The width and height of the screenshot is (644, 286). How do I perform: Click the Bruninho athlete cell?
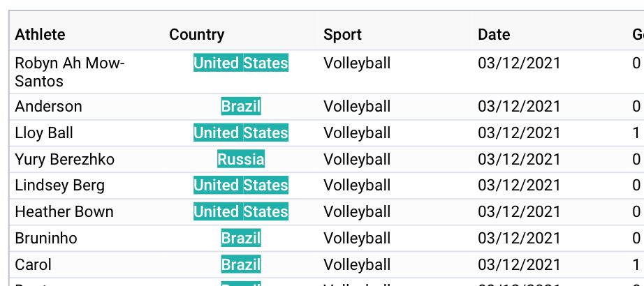pyautogui.click(x=86, y=238)
